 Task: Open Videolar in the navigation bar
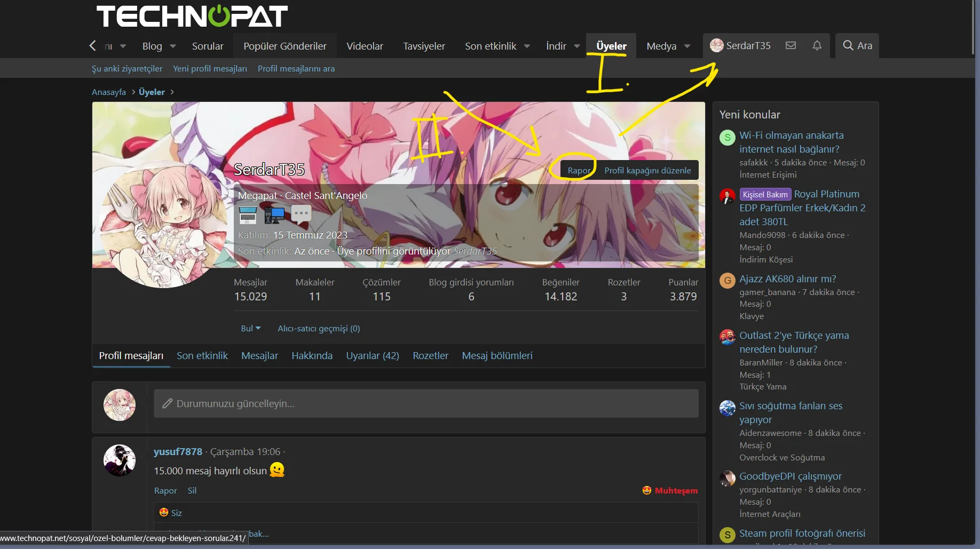[x=365, y=46]
